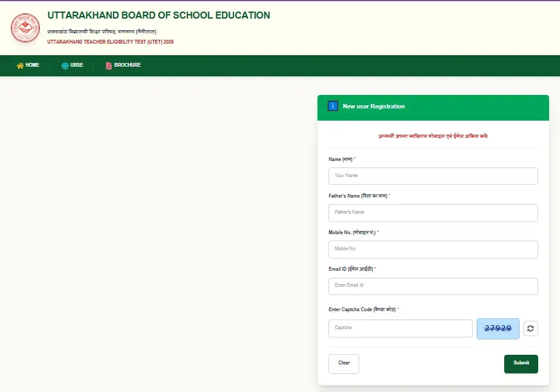The width and height of the screenshot is (560, 392).
Task: Click the red Hindi instruction notice
Action: coord(433,136)
